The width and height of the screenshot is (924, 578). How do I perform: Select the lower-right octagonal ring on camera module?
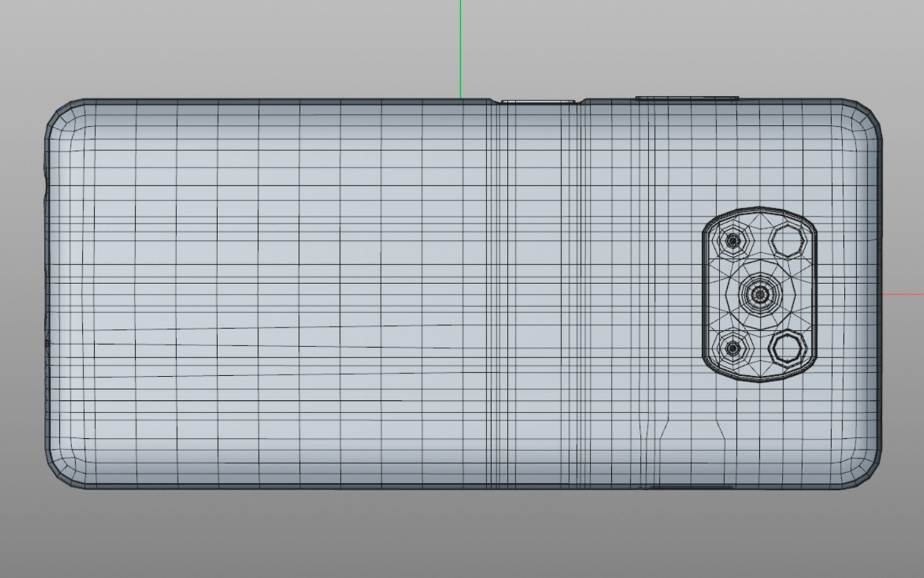(787, 348)
